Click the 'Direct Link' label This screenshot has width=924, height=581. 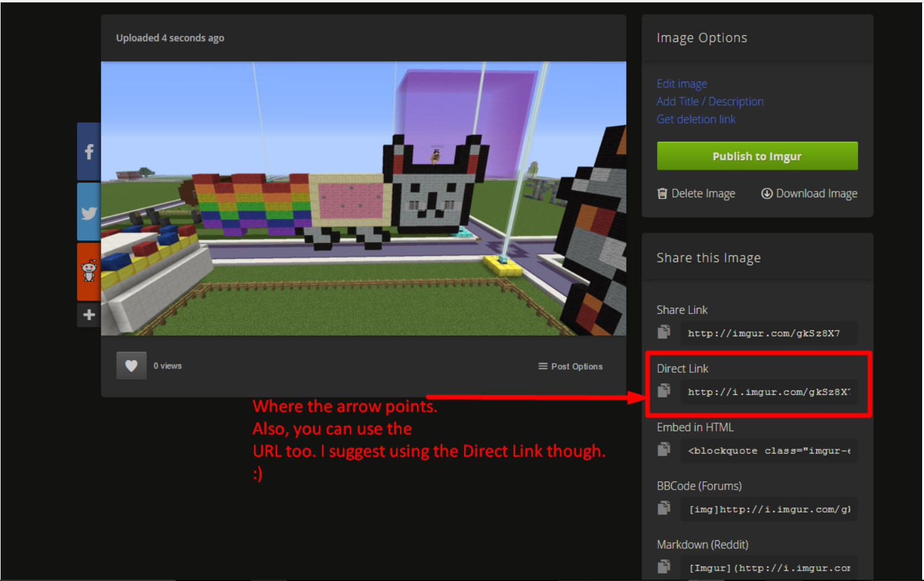click(x=682, y=368)
